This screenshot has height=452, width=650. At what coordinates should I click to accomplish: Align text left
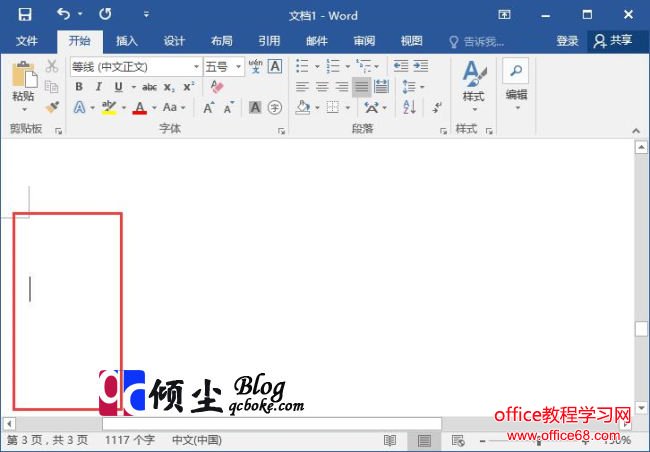click(302, 87)
